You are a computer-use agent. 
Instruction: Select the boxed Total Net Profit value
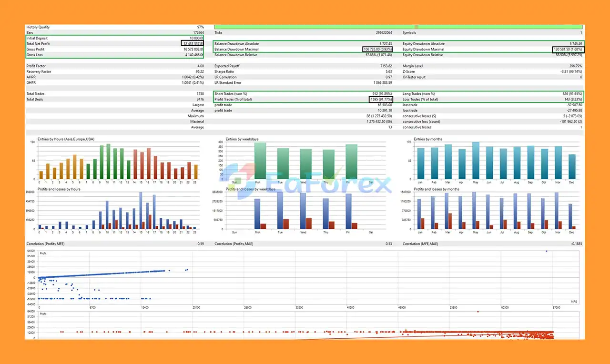[x=193, y=44]
